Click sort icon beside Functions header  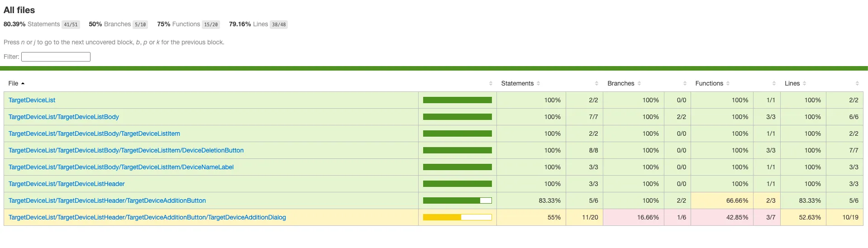(728, 84)
